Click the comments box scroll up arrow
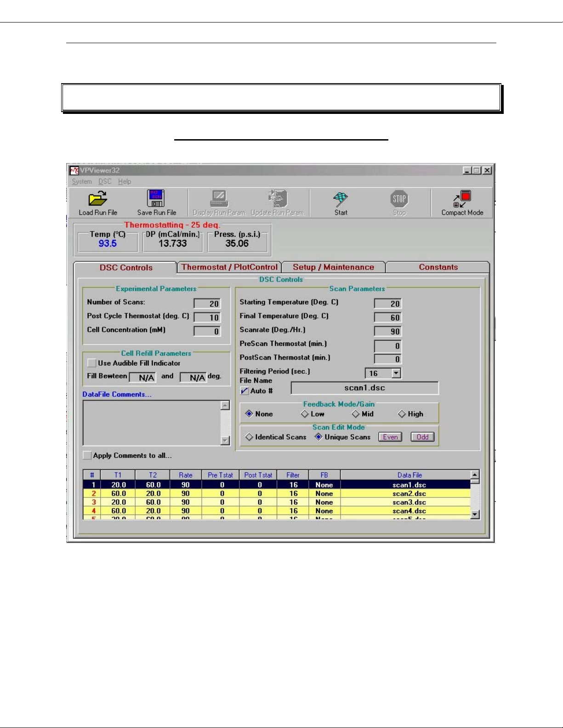 click(225, 405)
